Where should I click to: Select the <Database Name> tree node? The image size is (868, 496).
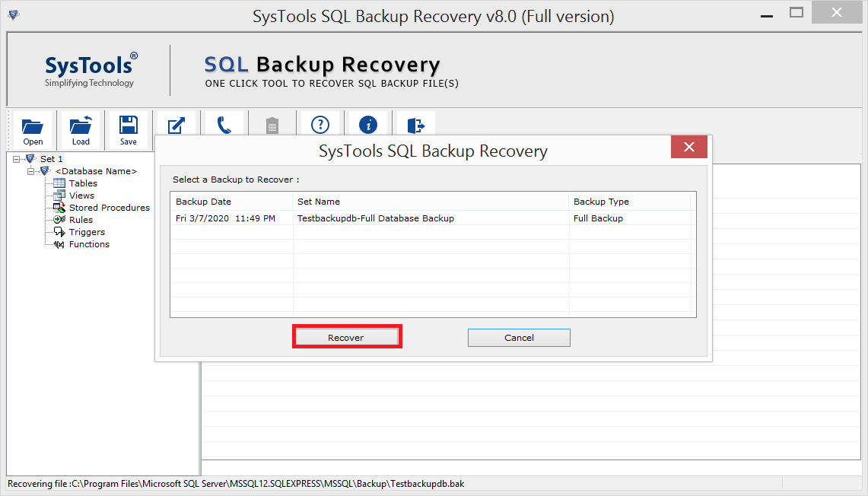point(96,171)
